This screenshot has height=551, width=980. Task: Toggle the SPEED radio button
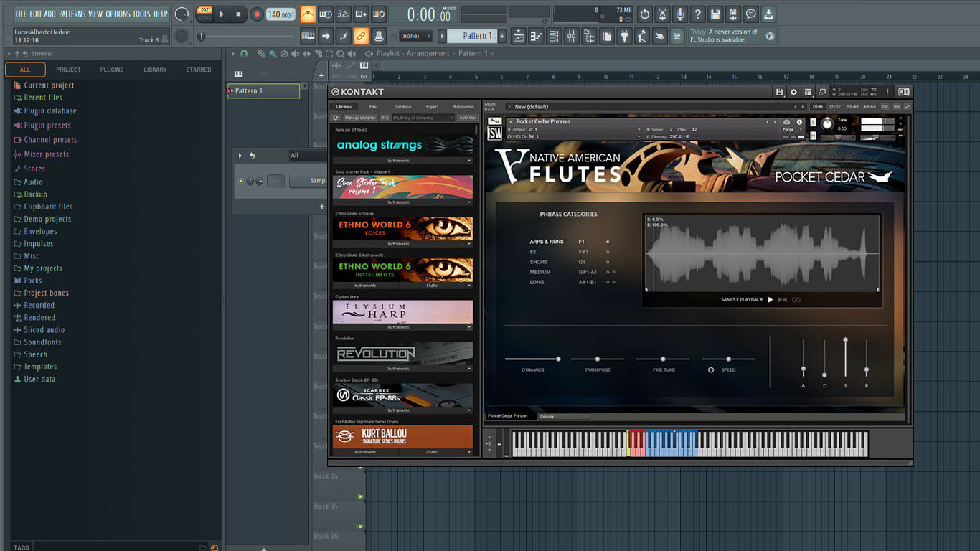click(x=711, y=370)
